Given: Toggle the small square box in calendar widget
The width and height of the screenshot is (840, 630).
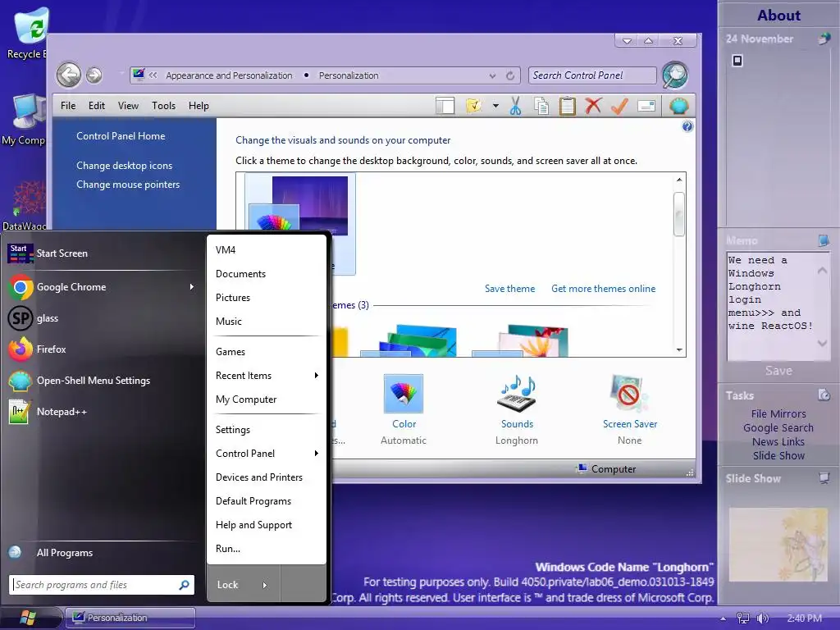Looking at the screenshot, I should pos(737,61).
